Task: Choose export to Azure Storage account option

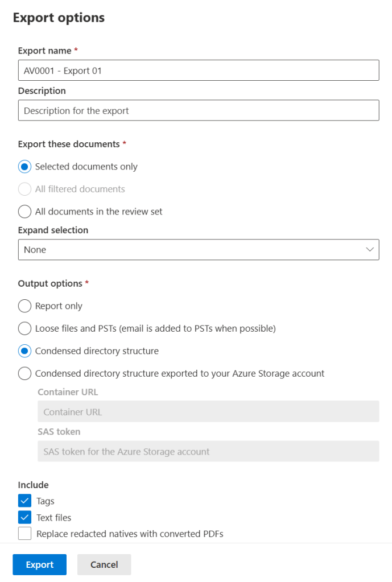Action: coord(25,374)
